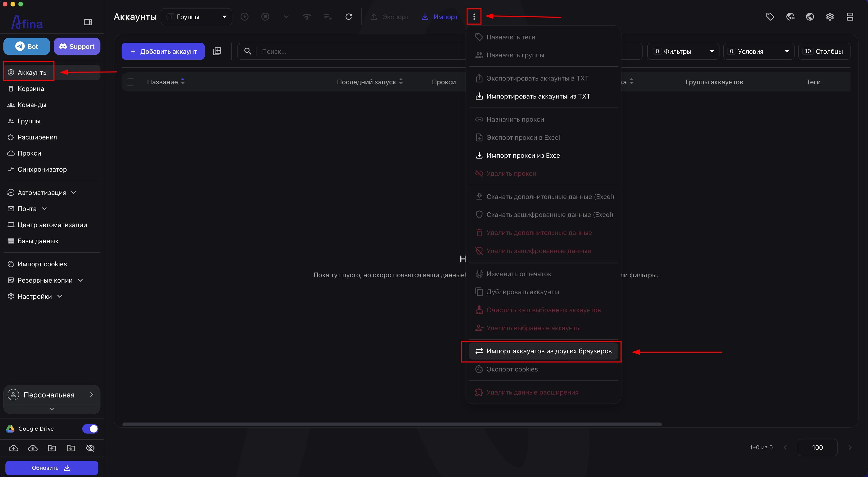
Task: Click the Обновить update button
Action: click(52, 468)
